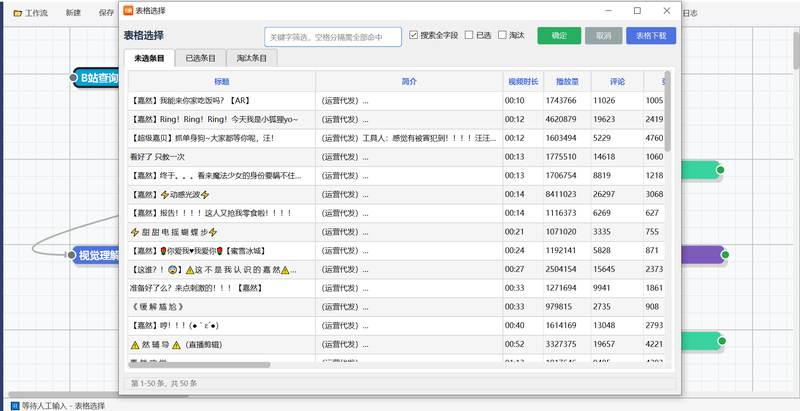Screen dimensions: 800x411
Task: Select row 终于。。。看来魔法少女的身份要瞒不住
Action: click(396, 175)
